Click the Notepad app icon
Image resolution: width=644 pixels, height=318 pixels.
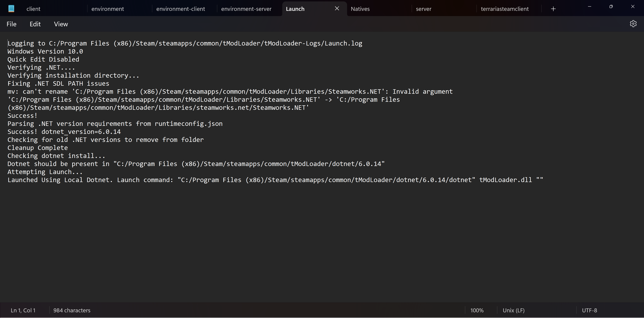coord(11,9)
